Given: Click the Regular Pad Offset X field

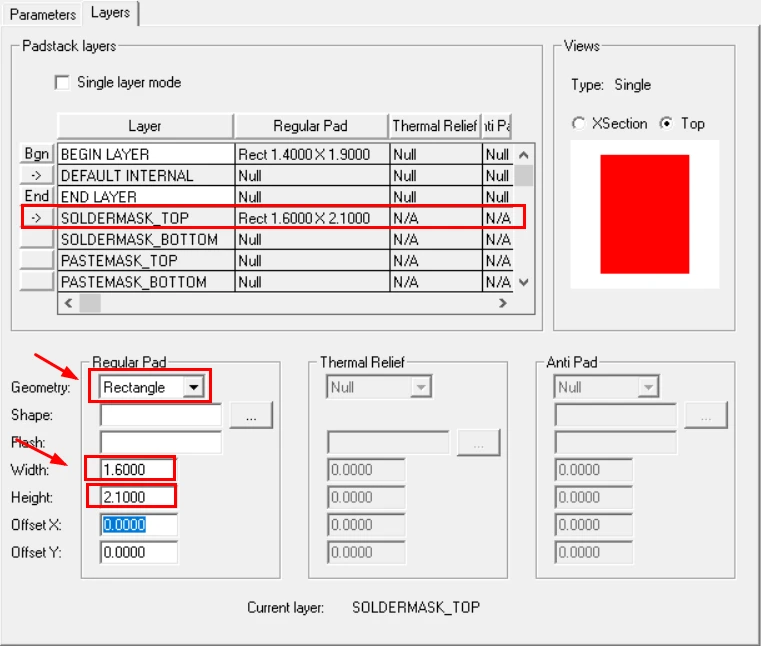Looking at the screenshot, I should point(138,525).
